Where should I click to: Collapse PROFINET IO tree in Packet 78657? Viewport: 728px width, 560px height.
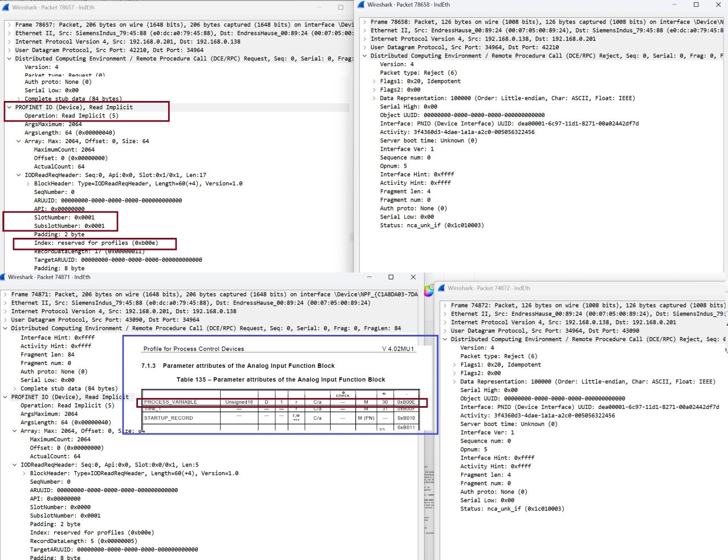click(x=9, y=107)
